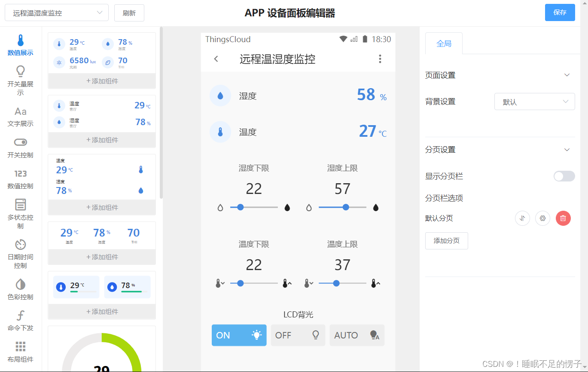Click the component list scrollbar
Viewport: 588px width, 372px height.
161,113
